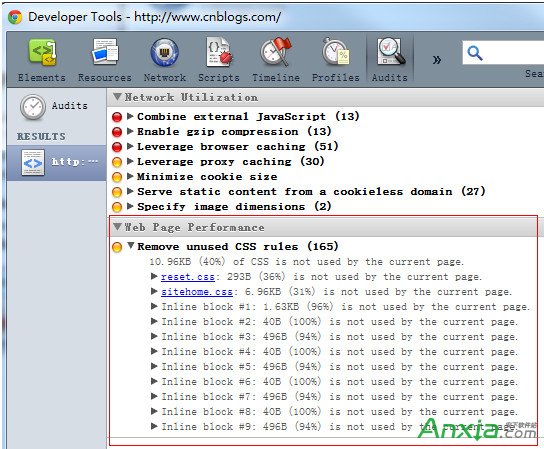The width and height of the screenshot is (544, 449).
Task: Click red severity dot for Leverage browser caching
Action: tap(117, 147)
